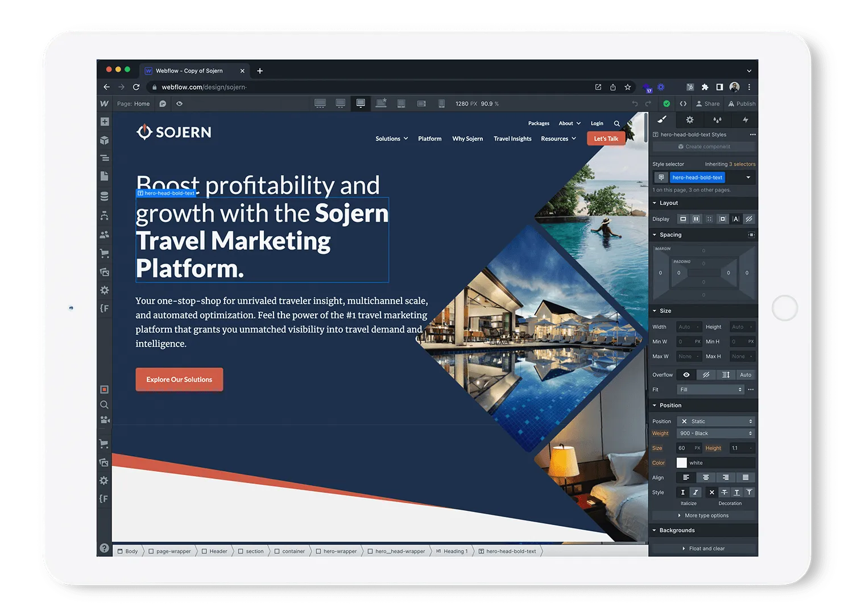The width and height of the screenshot is (853, 616).
Task: Open the Interactions lightning tab
Action: (x=745, y=120)
